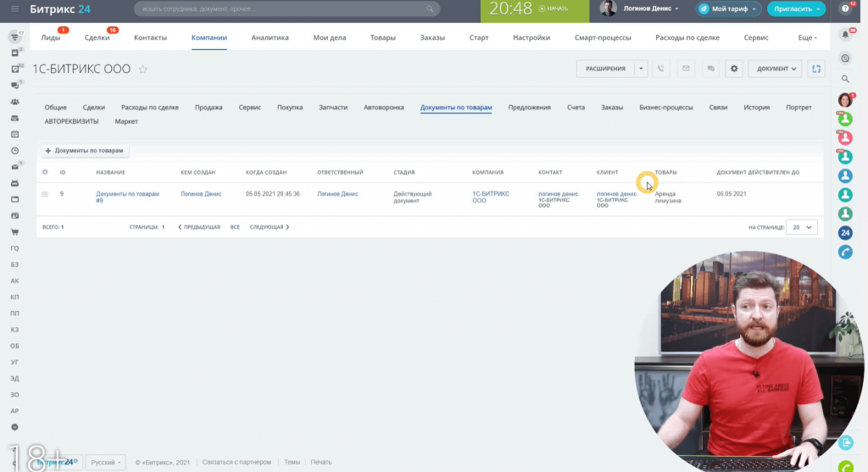Select the Бизнес-процессы sub-tab
868x472 pixels.
coord(666,108)
